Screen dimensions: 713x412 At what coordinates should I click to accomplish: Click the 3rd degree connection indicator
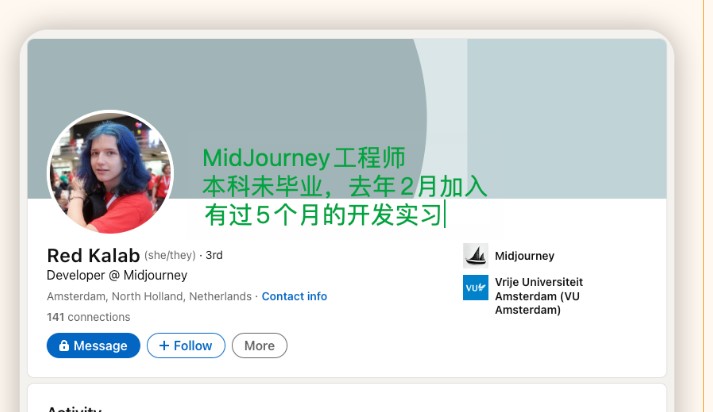click(x=214, y=256)
